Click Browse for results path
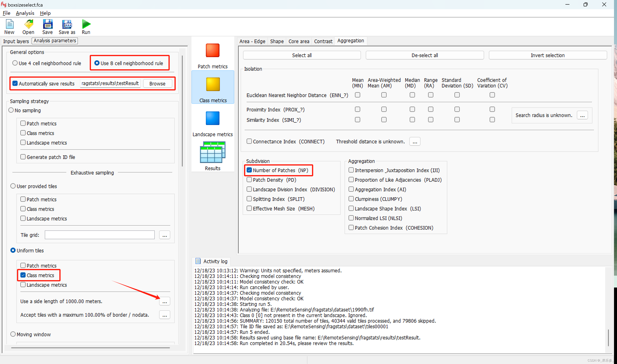 [x=157, y=84]
